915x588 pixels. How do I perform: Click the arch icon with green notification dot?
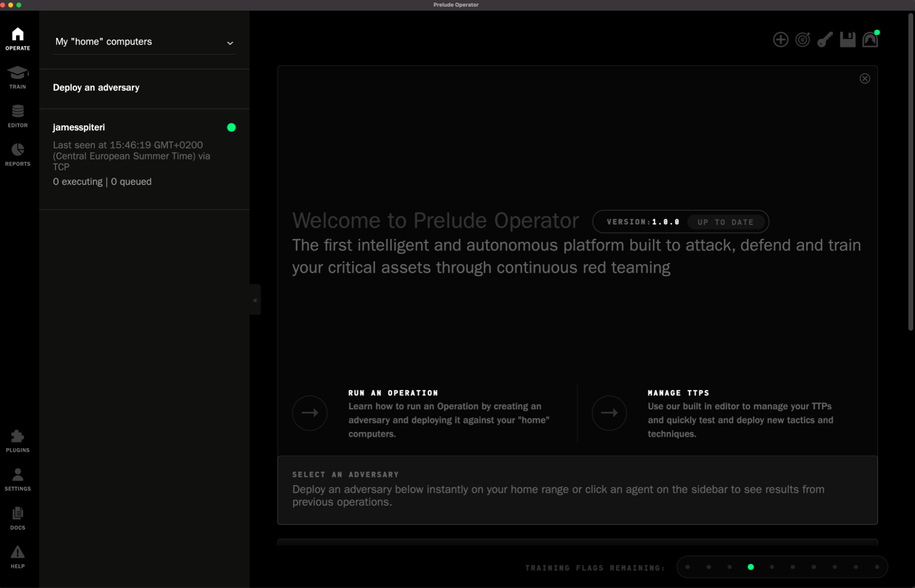pyautogui.click(x=870, y=39)
